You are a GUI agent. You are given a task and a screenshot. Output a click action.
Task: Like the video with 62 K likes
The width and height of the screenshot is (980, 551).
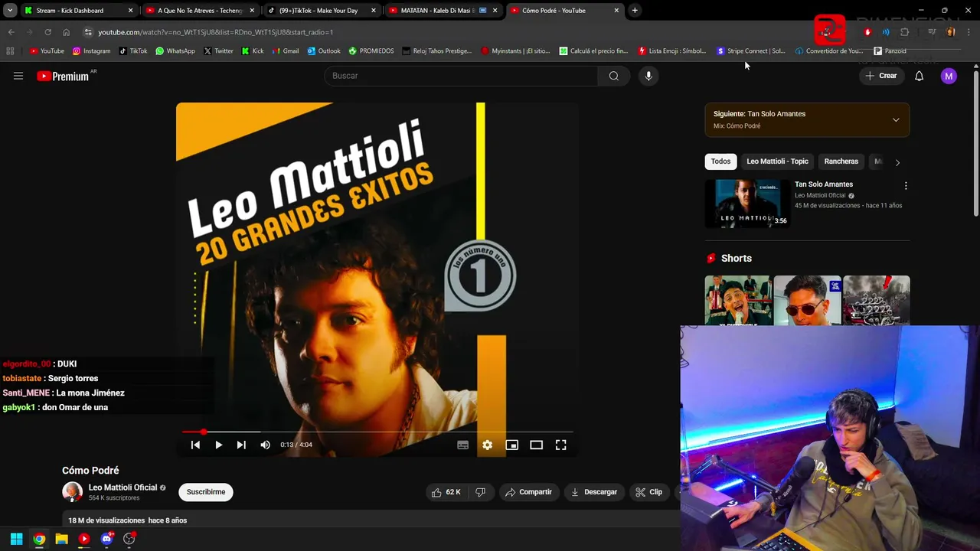pyautogui.click(x=446, y=492)
